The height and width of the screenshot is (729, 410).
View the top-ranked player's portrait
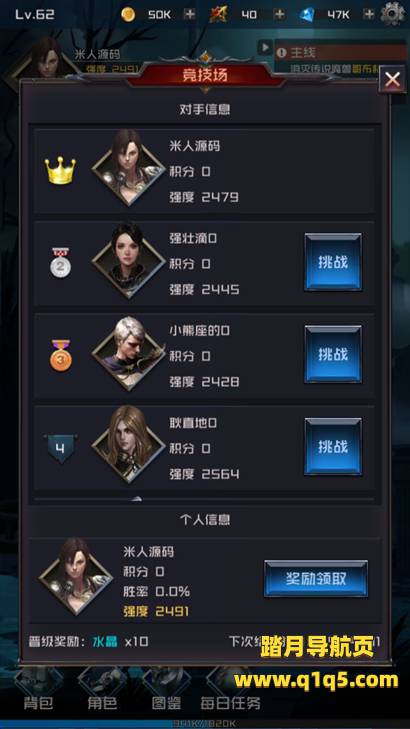point(129,168)
